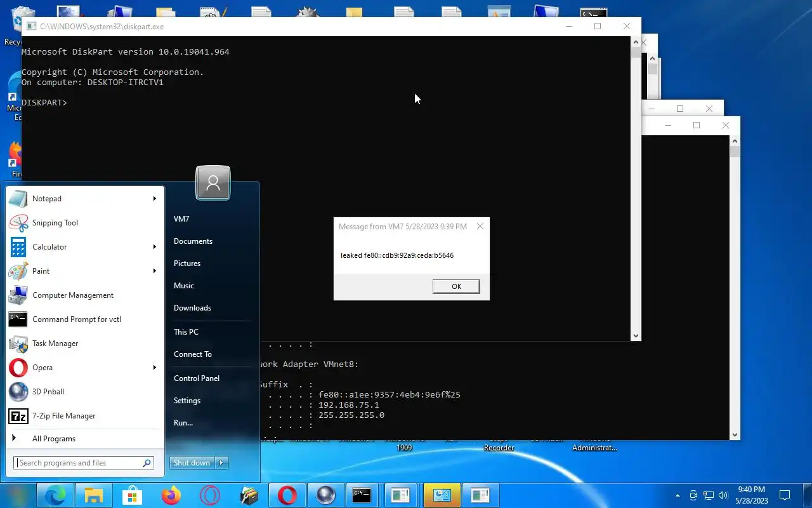Image resolution: width=812 pixels, height=508 pixels.
Task: Click the 255.255.255.0 subnet mask text
Action: pos(351,415)
